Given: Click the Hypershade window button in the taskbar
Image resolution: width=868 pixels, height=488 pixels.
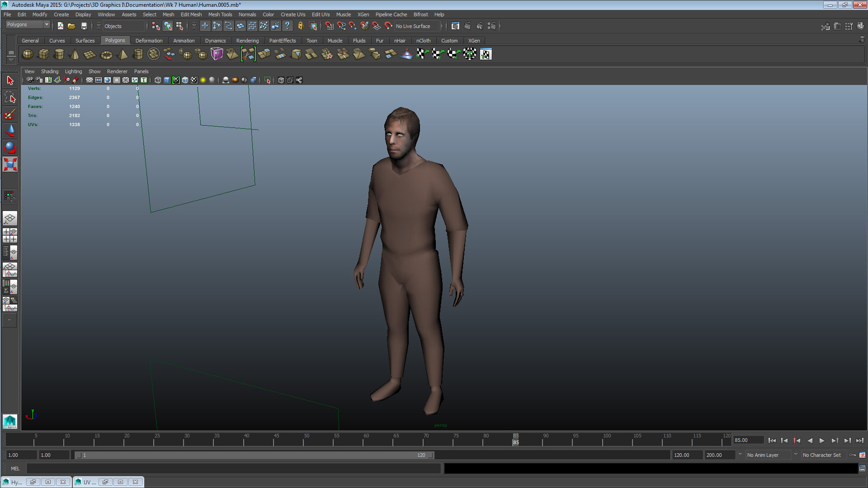Looking at the screenshot, I should [14, 482].
